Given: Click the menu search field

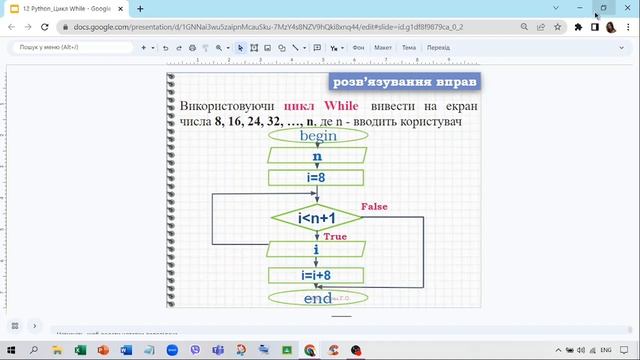Looking at the screenshot, I should [73, 47].
